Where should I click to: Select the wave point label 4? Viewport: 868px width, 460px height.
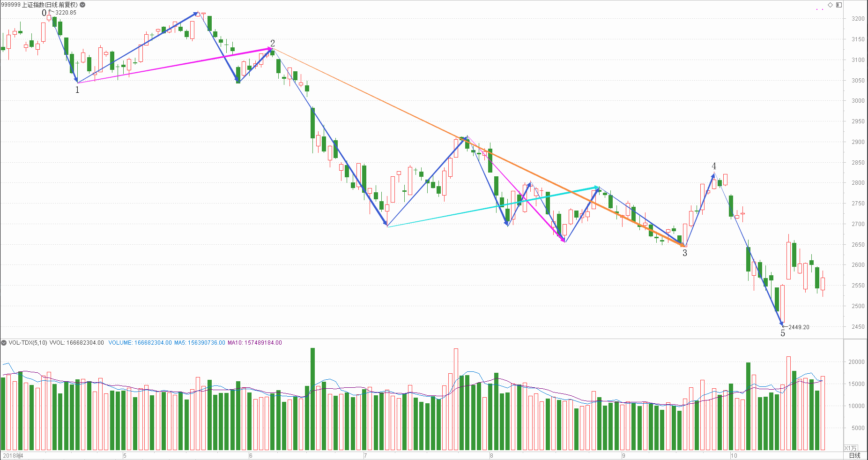tap(714, 166)
